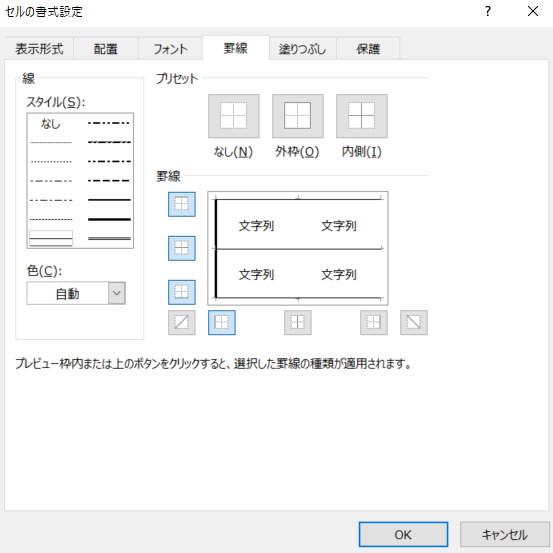Select the thick solid line style
Image resolution: width=553 pixels, height=553 pixels.
tap(109, 219)
